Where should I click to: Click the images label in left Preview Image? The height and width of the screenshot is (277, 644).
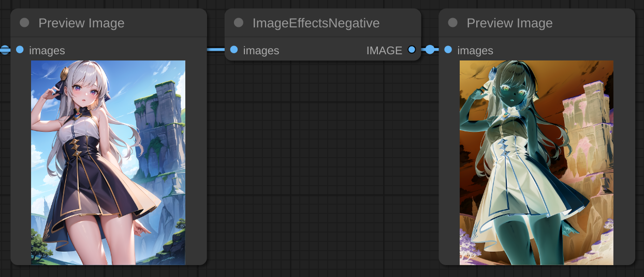(47, 51)
